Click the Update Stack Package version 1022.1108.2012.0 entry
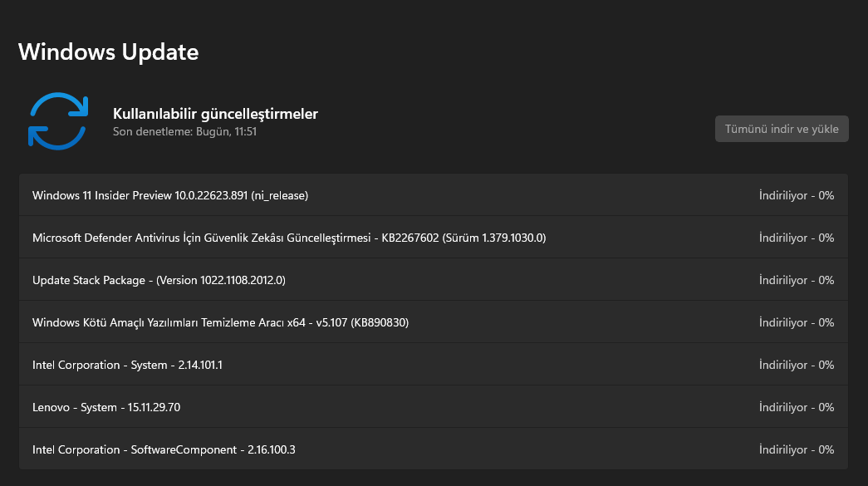This screenshot has width=868, height=486. pos(434,280)
